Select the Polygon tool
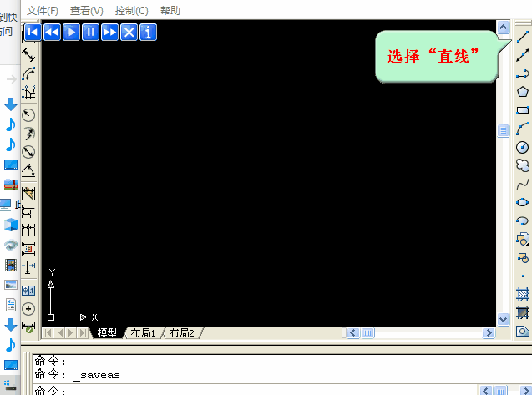The image size is (532, 395). click(523, 92)
